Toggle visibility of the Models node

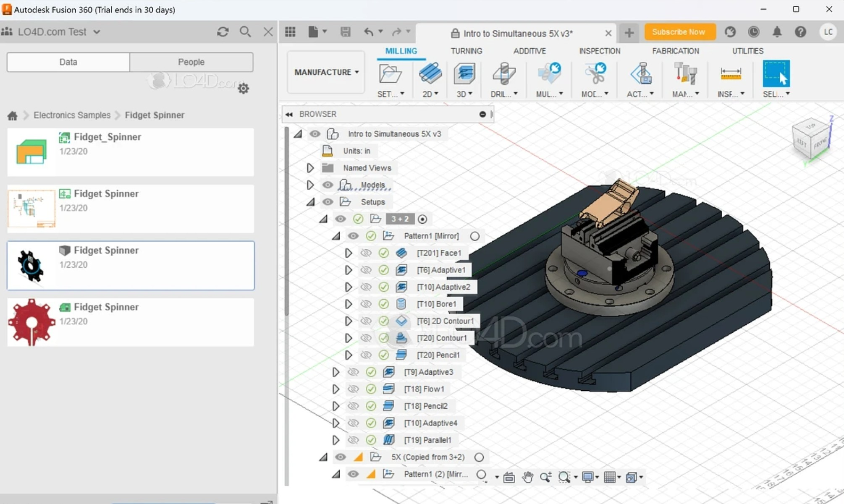(x=328, y=185)
